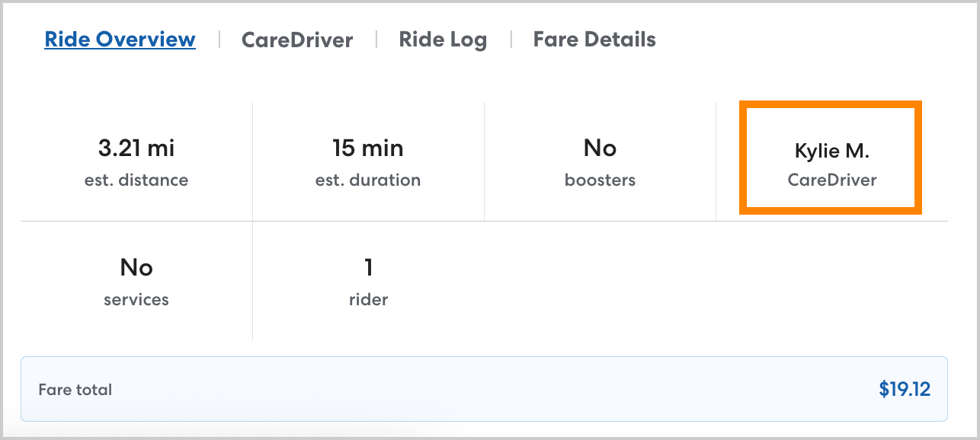Select the rider label
980x440 pixels.
[x=368, y=300]
